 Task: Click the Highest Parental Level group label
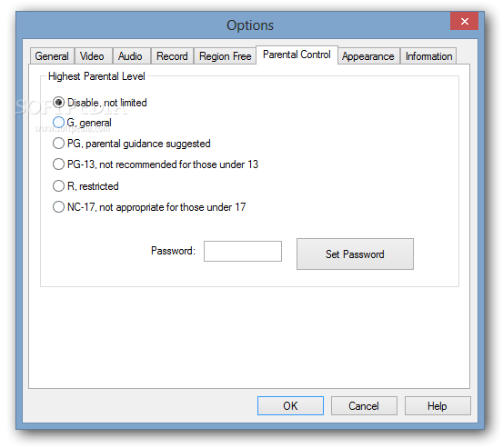pos(96,76)
